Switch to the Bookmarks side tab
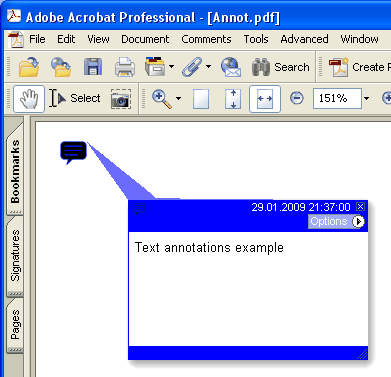Screen dimensions: 391x377 click(15, 171)
